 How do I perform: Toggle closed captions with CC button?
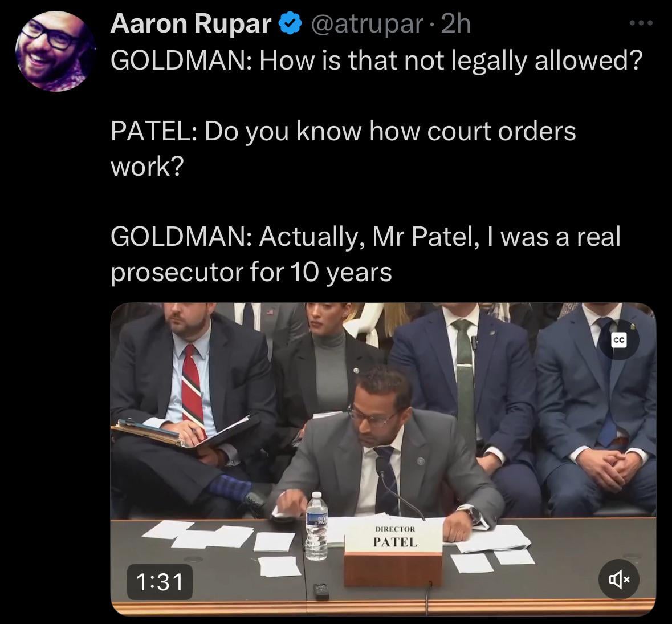tap(619, 340)
